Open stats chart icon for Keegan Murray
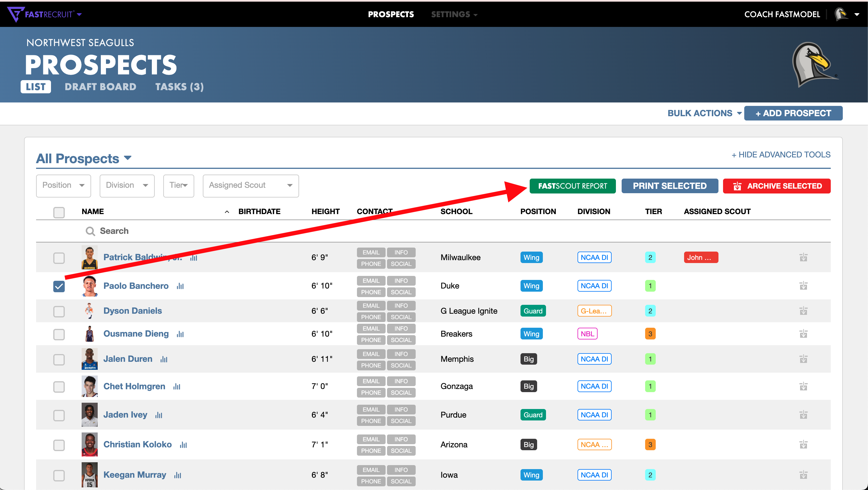This screenshot has height=490, width=868. coord(178,475)
